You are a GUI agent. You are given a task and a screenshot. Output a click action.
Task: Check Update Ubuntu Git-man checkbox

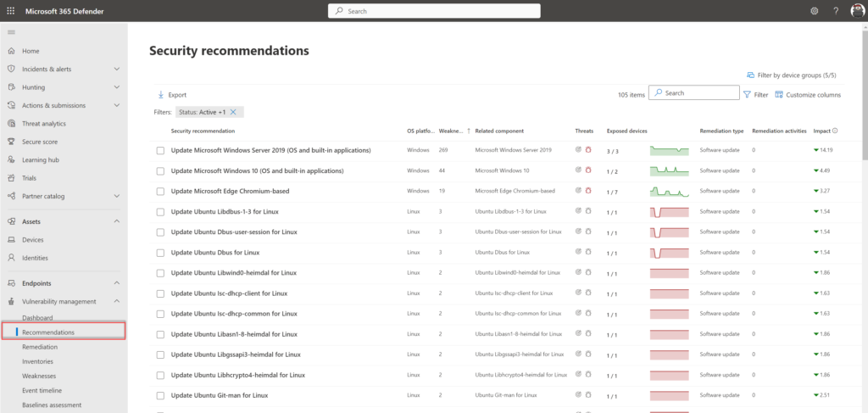tap(160, 396)
